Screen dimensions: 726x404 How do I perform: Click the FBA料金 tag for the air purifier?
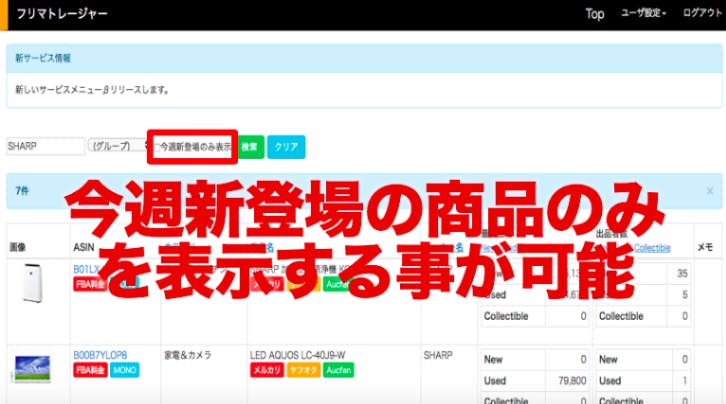click(x=89, y=283)
